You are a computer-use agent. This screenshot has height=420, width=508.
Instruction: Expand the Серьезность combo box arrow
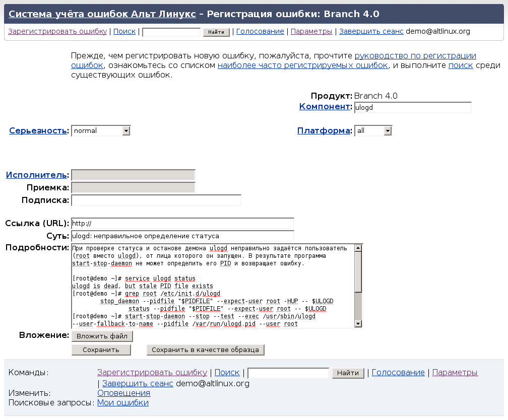[x=126, y=130]
